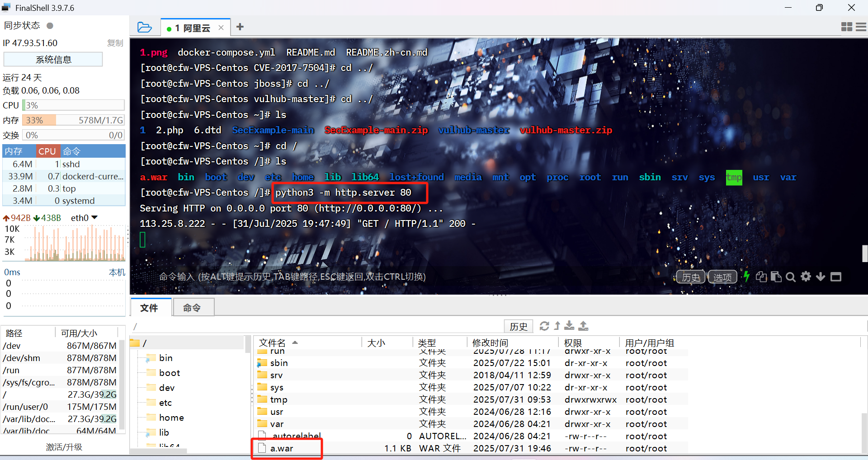
Task: Close the 阿里云 session tab
Action: point(221,28)
